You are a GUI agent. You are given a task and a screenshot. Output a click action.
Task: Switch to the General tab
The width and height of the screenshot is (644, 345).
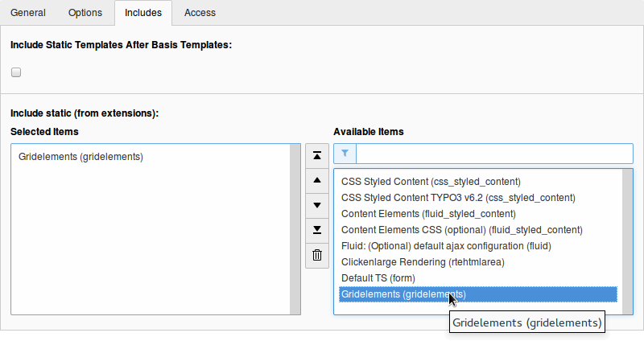(x=28, y=13)
